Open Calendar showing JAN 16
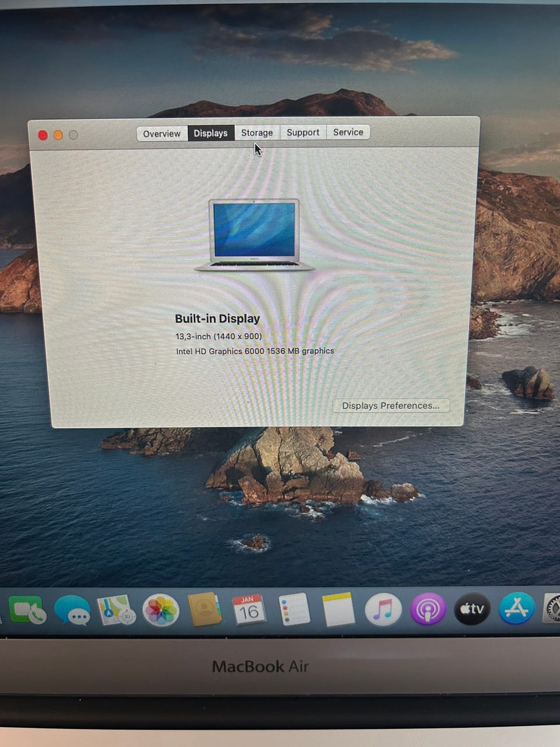 tap(249, 610)
